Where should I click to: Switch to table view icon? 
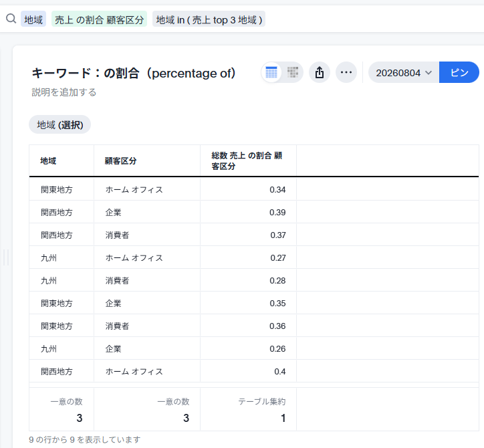click(x=271, y=73)
